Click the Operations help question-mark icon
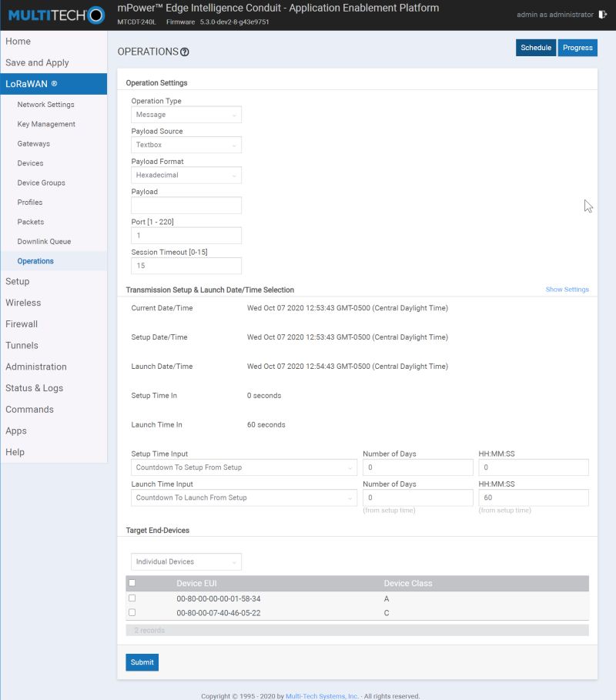 click(x=184, y=52)
